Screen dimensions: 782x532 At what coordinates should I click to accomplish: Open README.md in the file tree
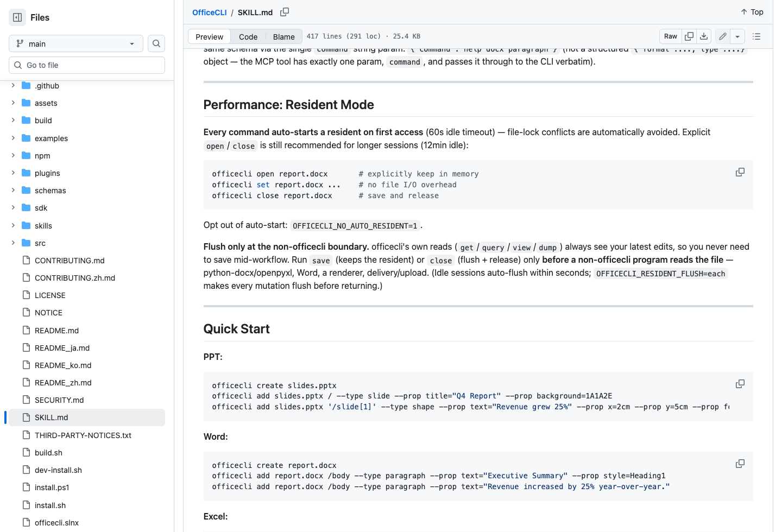click(x=56, y=330)
